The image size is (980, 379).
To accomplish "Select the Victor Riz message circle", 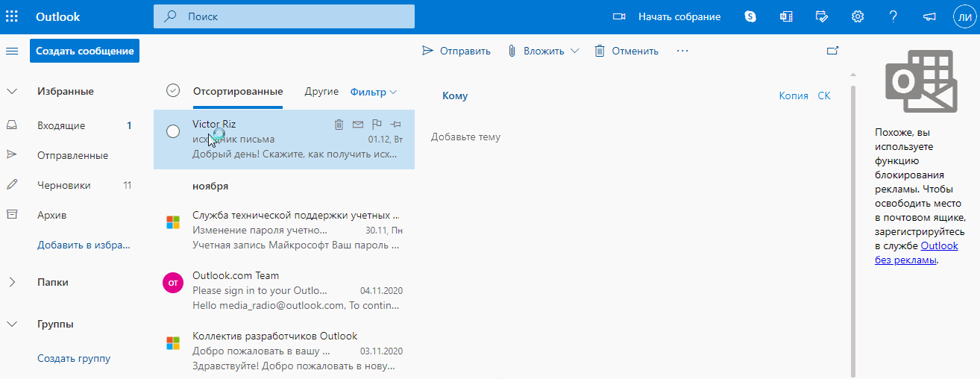I will tap(173, 131).
